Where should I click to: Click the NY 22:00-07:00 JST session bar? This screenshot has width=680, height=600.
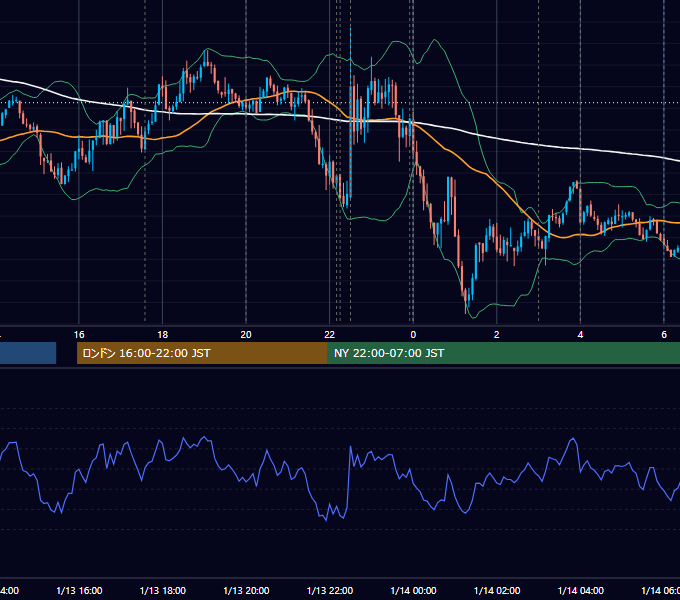[x=503, y=353]
